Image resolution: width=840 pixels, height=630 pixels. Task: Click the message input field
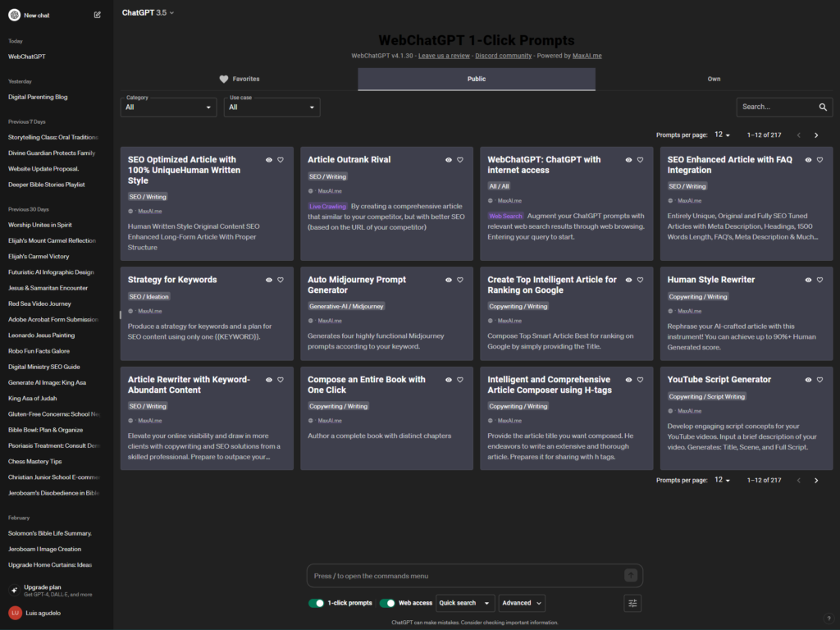click(x=463, y=576)
